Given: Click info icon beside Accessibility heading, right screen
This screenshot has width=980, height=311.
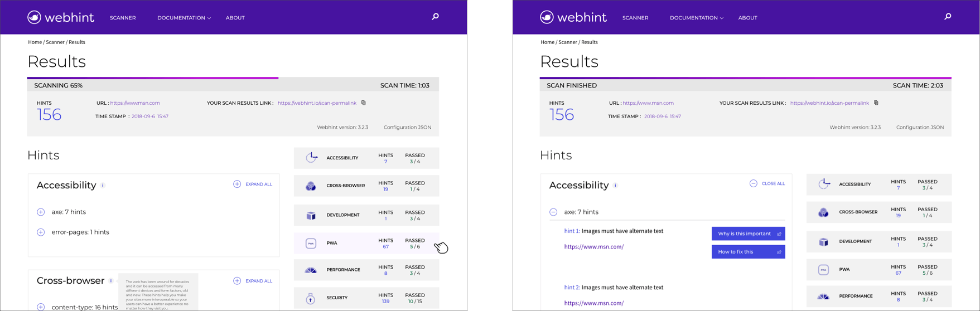Looking at the screenshot, I should [615, 186].
